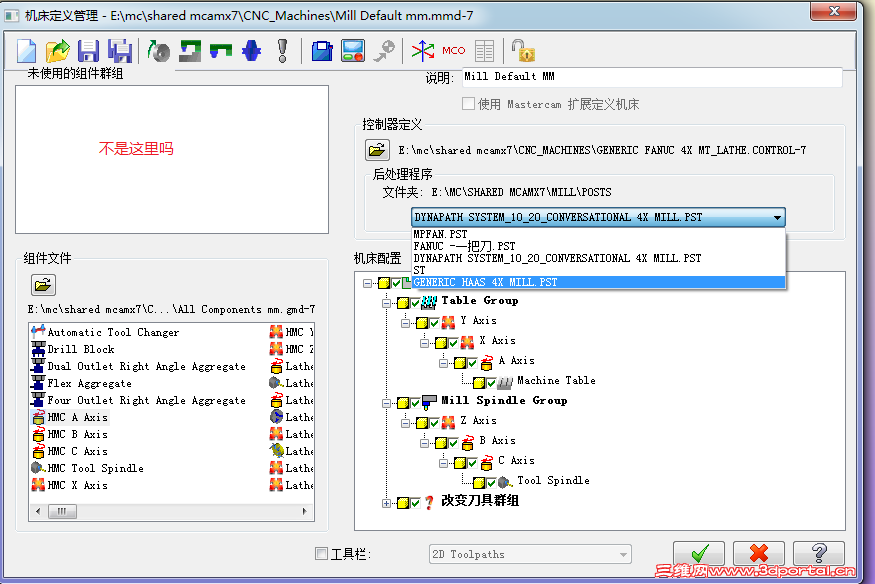
Task: Click the colored axis combination icon
Action: [420, 50]
